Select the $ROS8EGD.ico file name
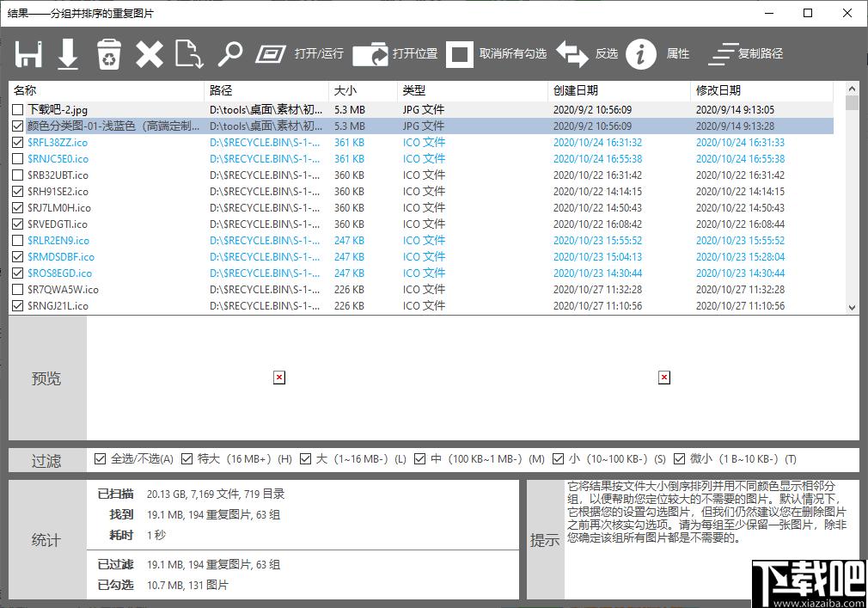The height and width of the screenshot is (608, 868). (60, 273)
